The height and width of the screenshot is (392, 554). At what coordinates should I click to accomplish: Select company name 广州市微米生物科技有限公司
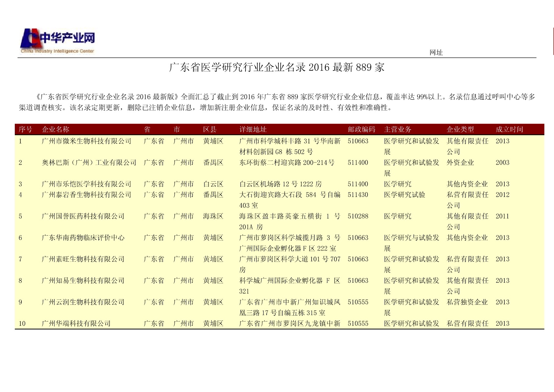pyautogui.click(x=87, y=141)
